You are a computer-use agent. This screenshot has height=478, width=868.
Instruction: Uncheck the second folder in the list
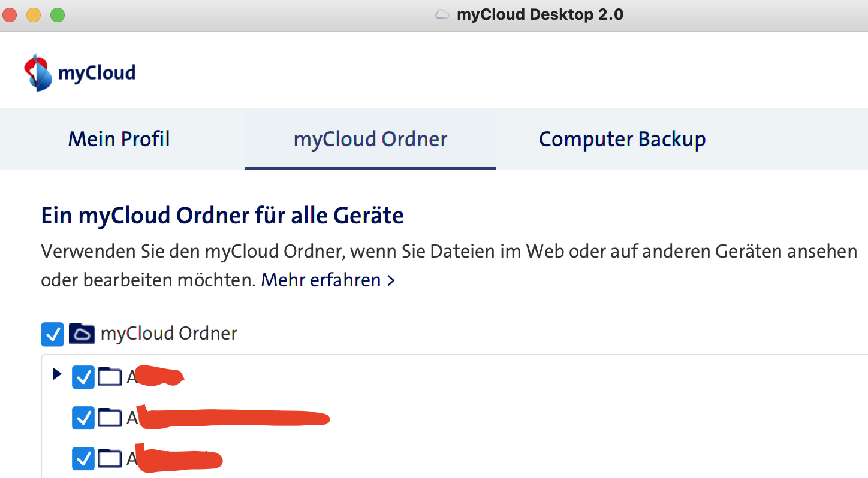pyautogui.click(x=83, y=418)
